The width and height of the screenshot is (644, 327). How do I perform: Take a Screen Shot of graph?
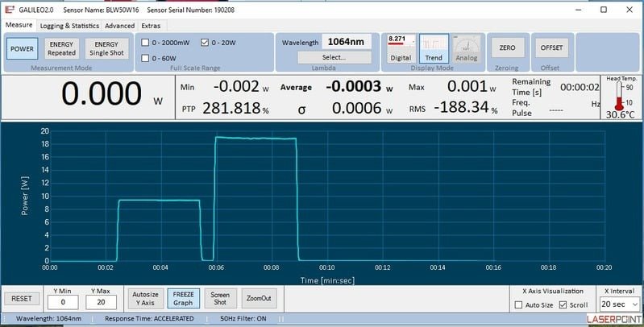coord(220,298)
